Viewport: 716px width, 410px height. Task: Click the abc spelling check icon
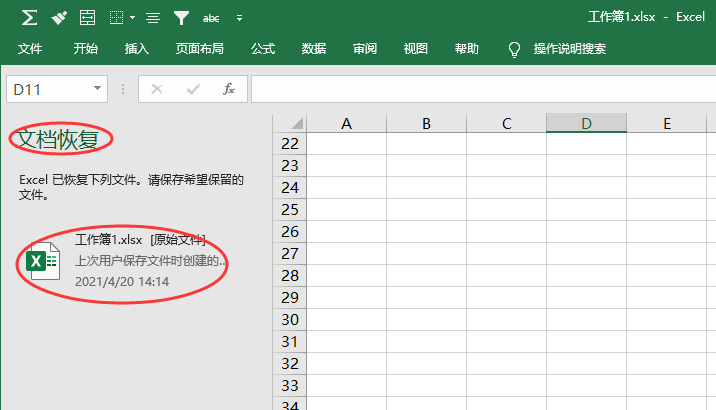[211, 18]
